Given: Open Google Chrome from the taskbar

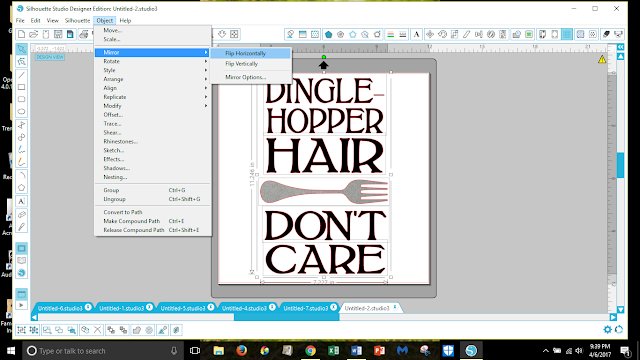Looking at the screenshot, I should point(310,351).
